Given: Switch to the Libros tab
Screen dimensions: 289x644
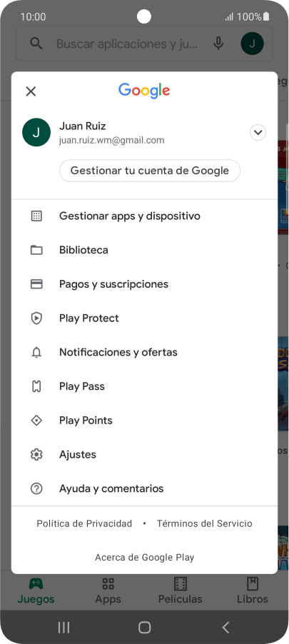Looking at the screenshot, I should coord(253,590).
